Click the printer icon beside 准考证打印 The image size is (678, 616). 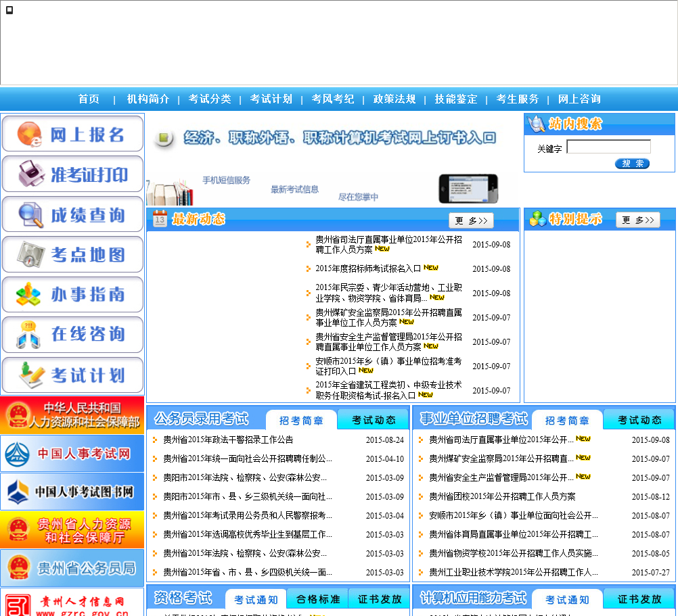(x=30, y=174)
